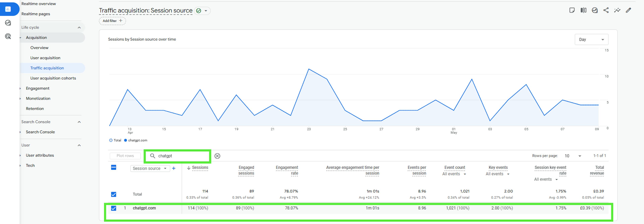Viewport: 644px width, 224px height.
Task: Uncheck the Total row checkbox
Action: 114,194
